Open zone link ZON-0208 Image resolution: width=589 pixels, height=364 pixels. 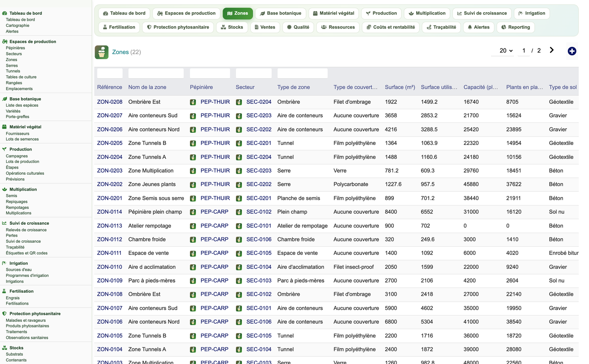[x=110, y=102]
